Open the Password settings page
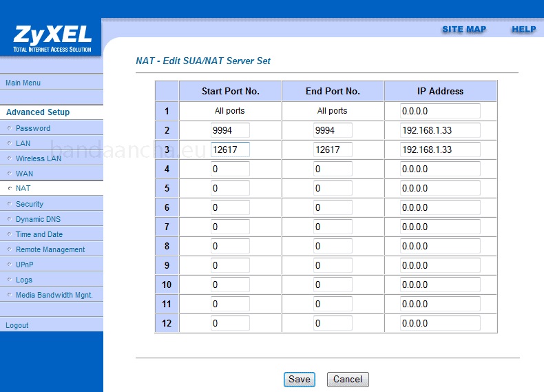The height and width of the screenshot is (392, 544). pyautogui.click(x=33, y=128)
